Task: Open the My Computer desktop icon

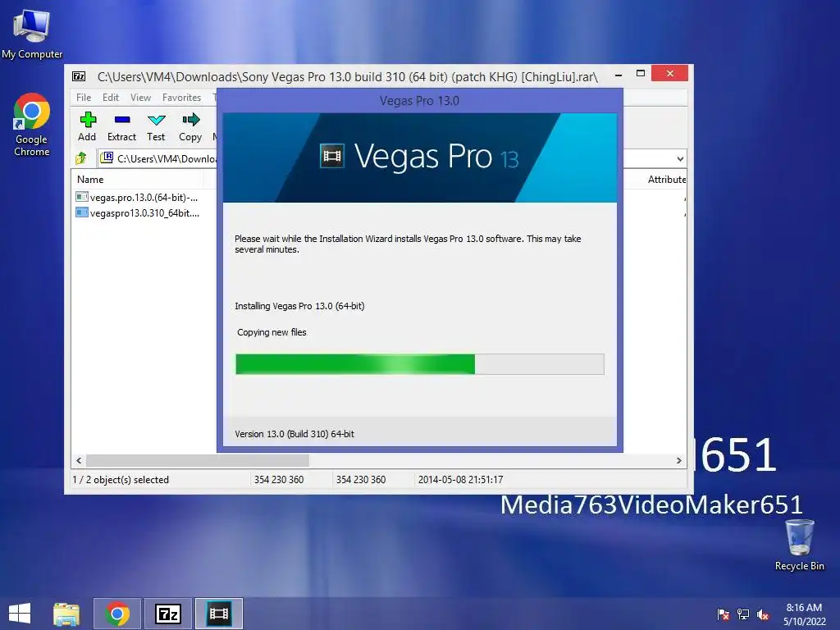Action: coord(32,33)
